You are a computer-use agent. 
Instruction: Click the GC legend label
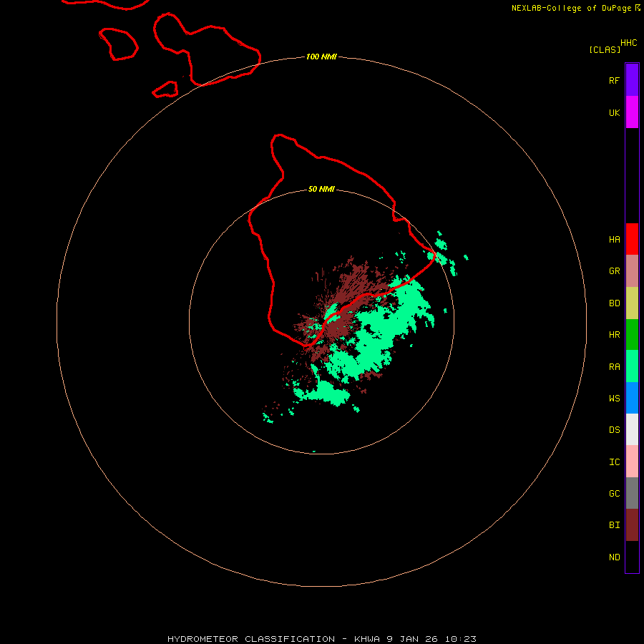[x=614, y=494]
